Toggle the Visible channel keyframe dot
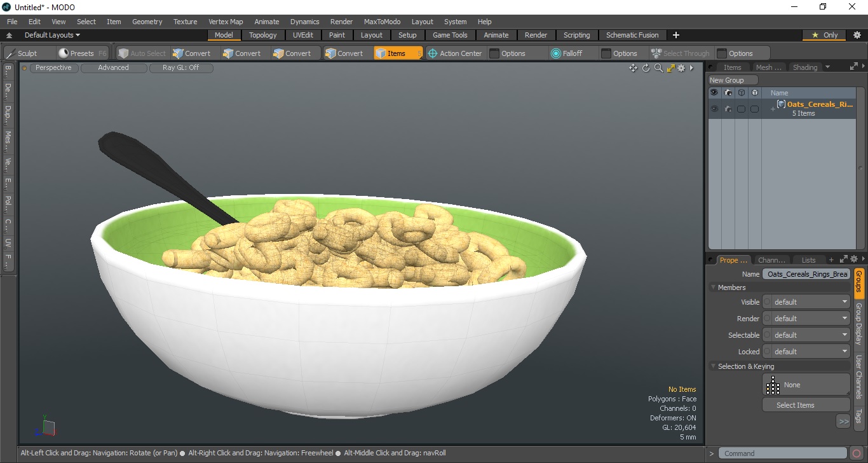This screenshot has width=868, height=463. [767, 302]
